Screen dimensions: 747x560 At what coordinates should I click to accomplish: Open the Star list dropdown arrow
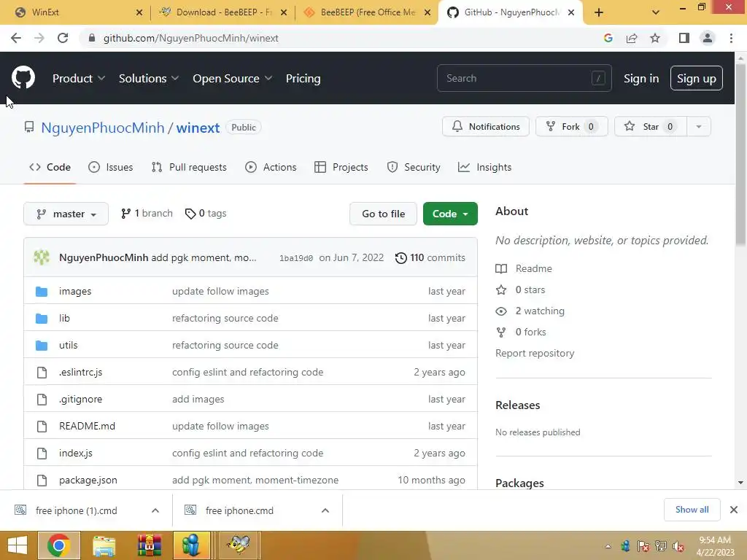[x=698, y=127]
